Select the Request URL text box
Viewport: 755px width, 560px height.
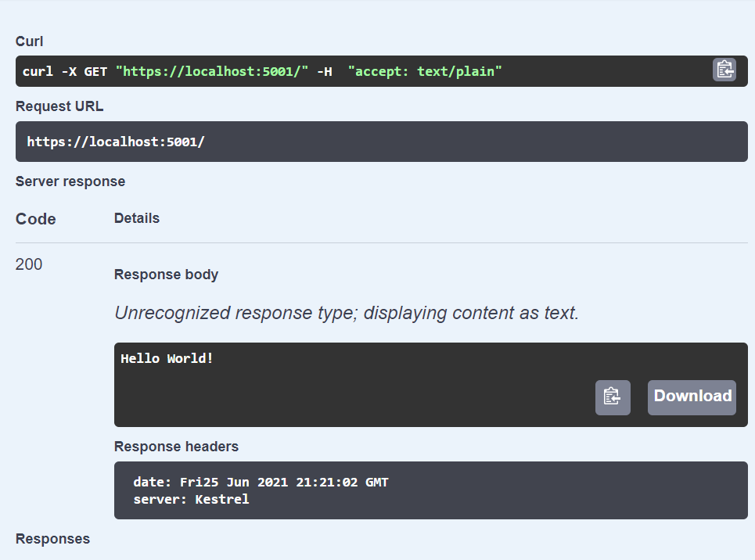381,142
